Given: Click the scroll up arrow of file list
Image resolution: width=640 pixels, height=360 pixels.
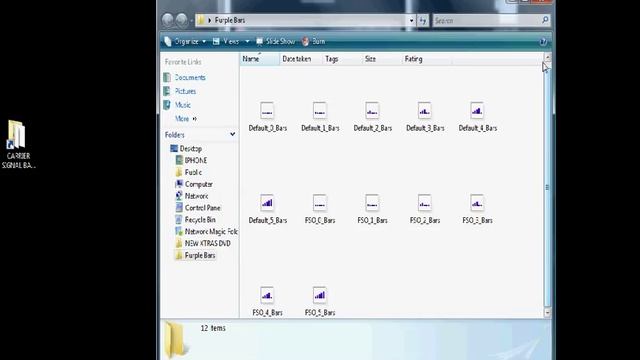Looking at the screenshot, I should pyautogui.click(x=547, y=58).
